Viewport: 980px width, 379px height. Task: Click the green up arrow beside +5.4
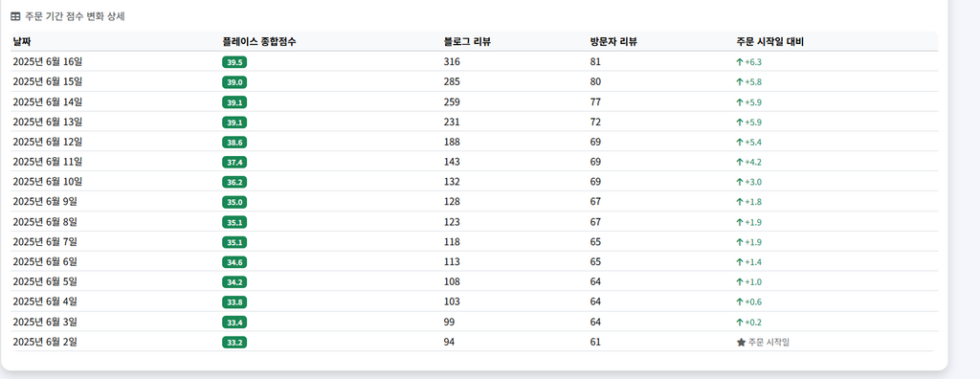coord(740,142)
